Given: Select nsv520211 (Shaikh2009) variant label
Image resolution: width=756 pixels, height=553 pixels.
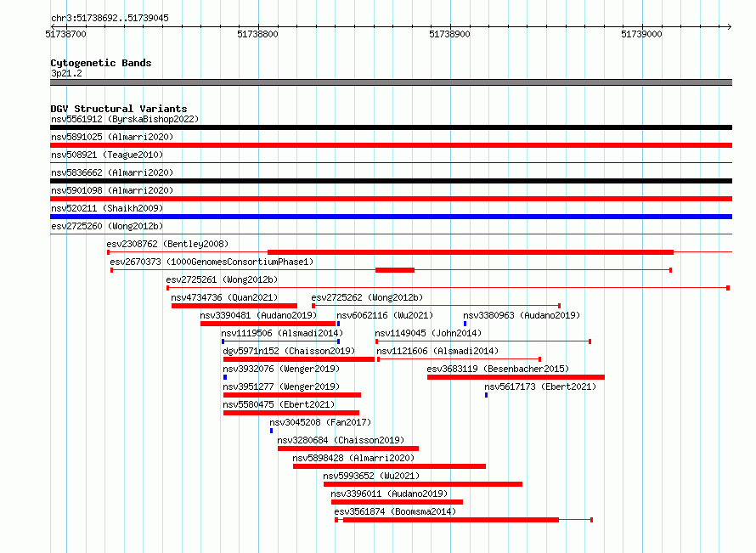Looking at the screenshot, I should point(107,208).
